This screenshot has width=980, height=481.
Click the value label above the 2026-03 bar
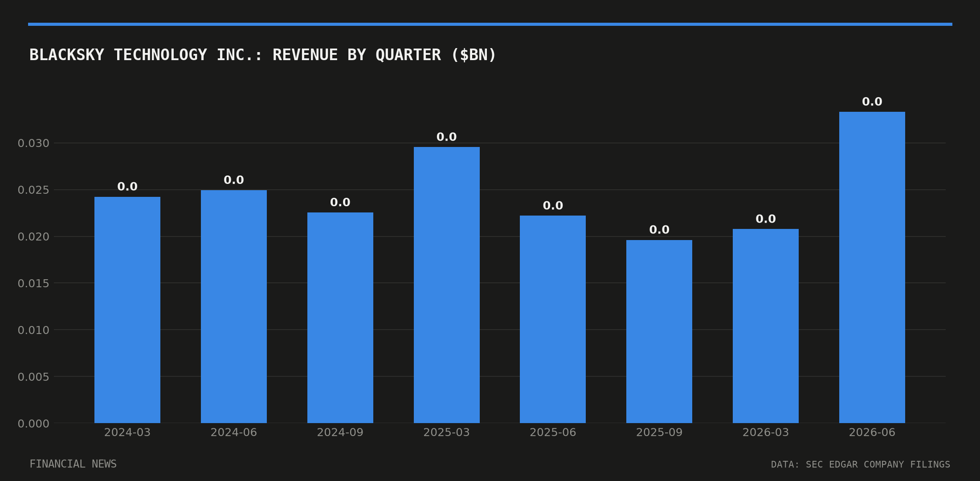[x=766, y=219]
